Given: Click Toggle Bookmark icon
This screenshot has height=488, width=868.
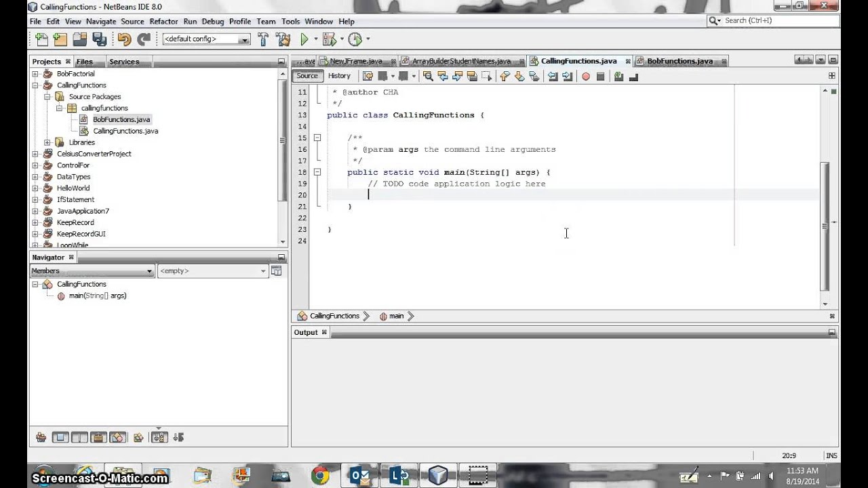Looking at the screenshot, I should [x=534, y=77].
